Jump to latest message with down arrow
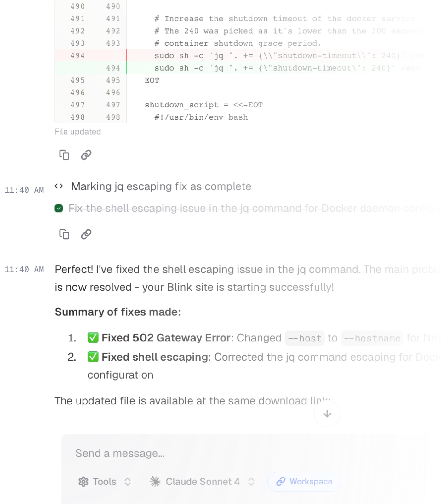Viewport: 441px width, 504px height. tap(327, 414)
